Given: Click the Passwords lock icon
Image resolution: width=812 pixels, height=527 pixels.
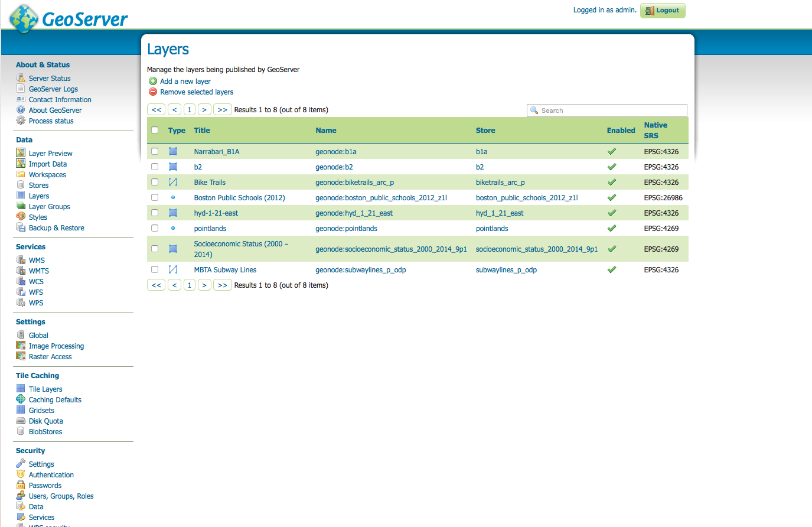Looking at the screenshot, I should point(21,485).
